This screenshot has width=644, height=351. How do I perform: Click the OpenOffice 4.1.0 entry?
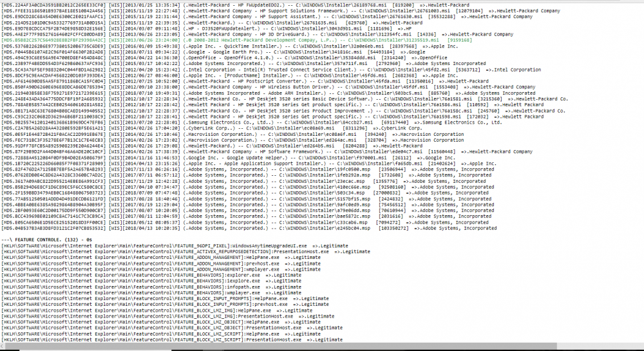pyautogui.click(x=224, y=58)
